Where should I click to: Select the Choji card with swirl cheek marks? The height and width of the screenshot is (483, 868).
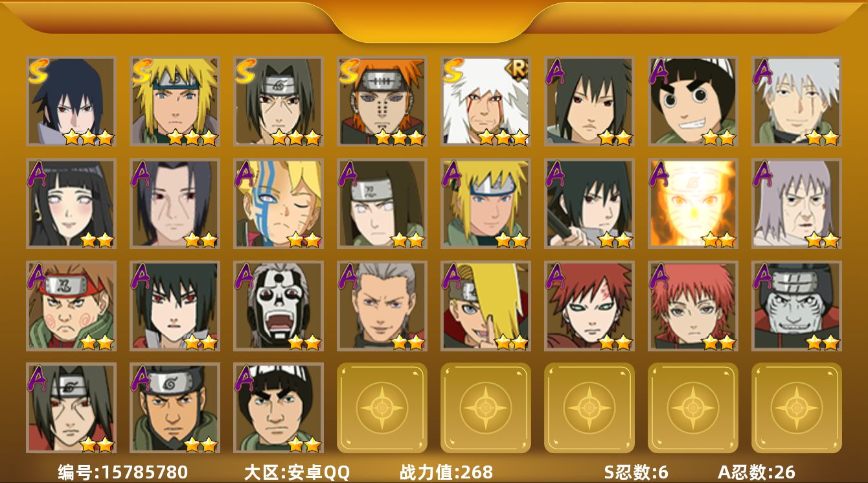click(x=71, y=306)
